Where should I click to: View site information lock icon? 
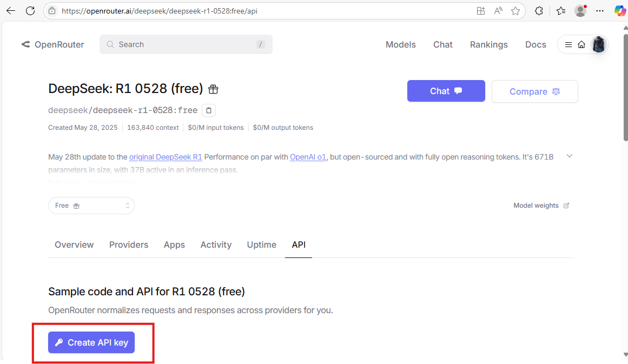(x=52, y=11)
